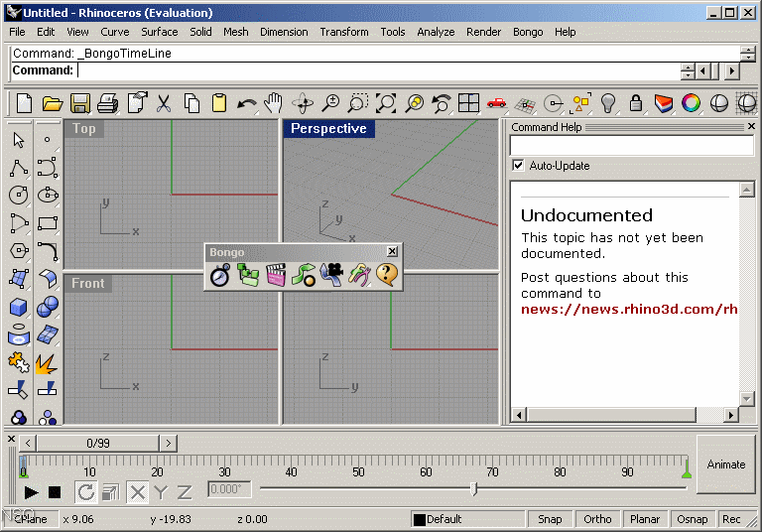Select the arrow pointer tool
762x532 pixels.
pos(19,140)
